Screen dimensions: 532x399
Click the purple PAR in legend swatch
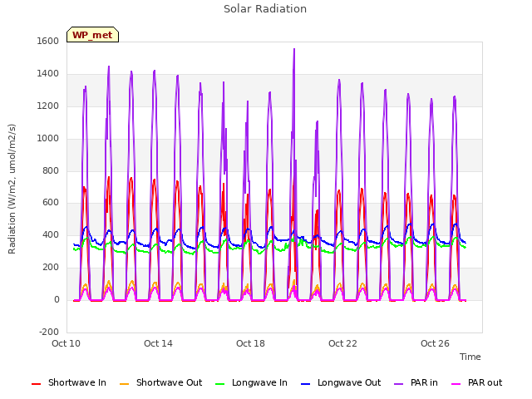point(399,384)
